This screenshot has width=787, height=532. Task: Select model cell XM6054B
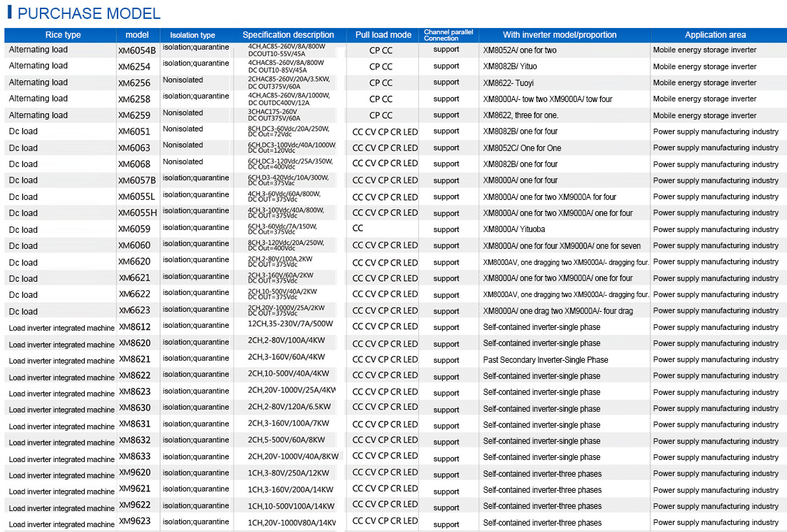coord(137,50)
